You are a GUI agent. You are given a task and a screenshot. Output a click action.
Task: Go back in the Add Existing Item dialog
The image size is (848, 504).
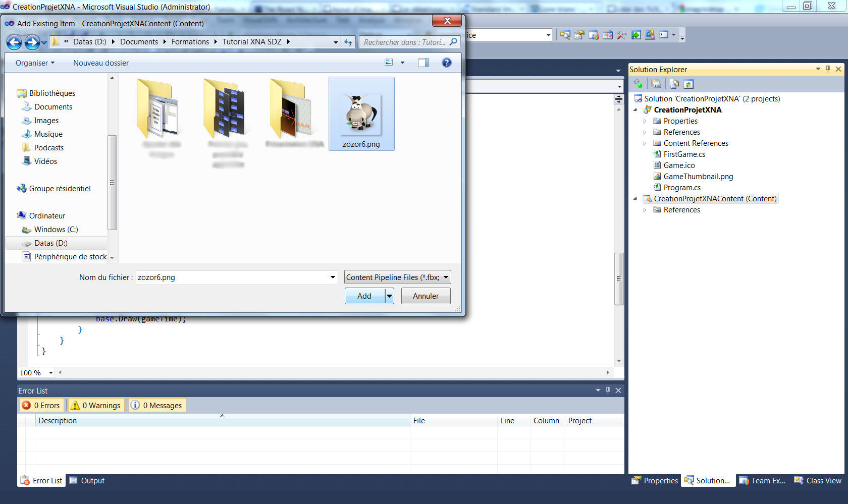tap(14, 42)
